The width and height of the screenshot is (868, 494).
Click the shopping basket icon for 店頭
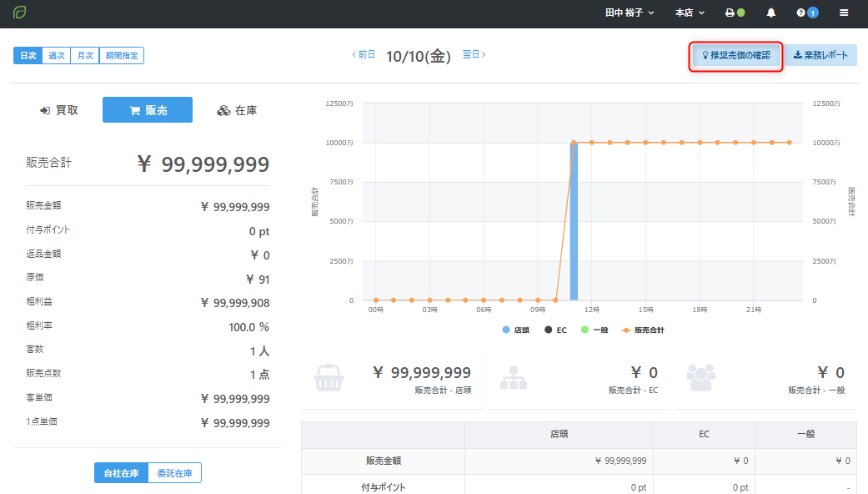pos(329,378)
